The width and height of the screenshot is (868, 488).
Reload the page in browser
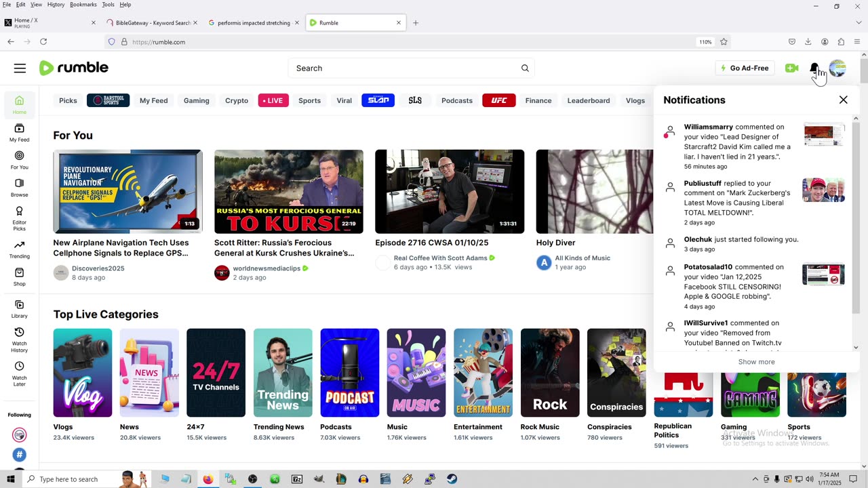point(43,42)
